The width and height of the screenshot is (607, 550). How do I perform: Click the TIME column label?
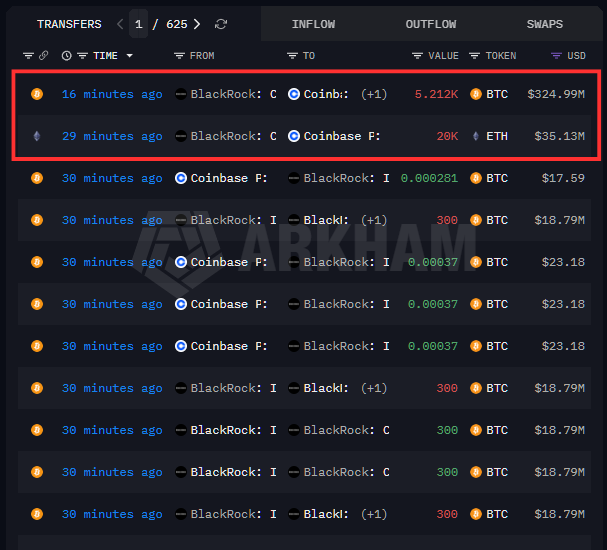click(x=105, y=56)
